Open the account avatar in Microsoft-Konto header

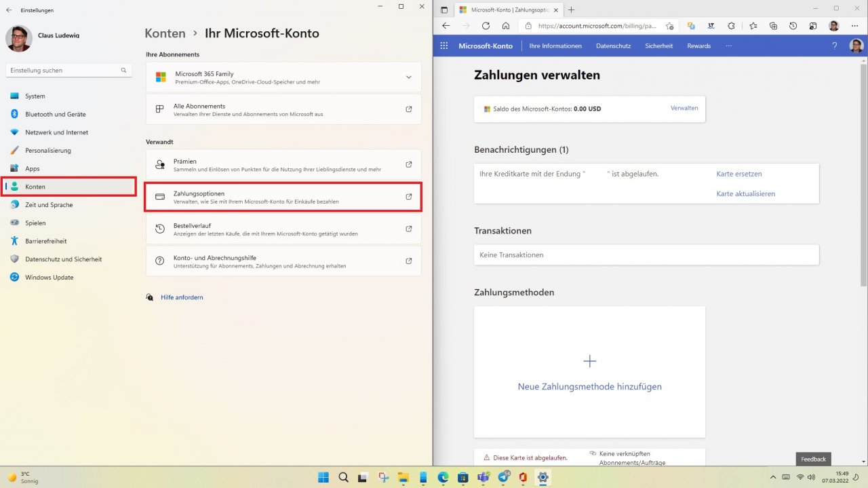click(856, 45)
